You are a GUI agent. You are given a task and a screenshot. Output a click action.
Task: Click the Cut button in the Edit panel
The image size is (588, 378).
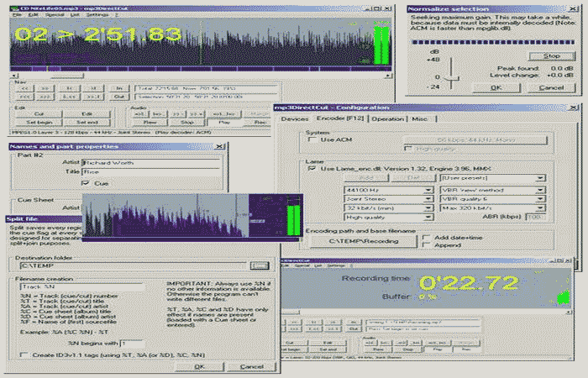[39, 113]
